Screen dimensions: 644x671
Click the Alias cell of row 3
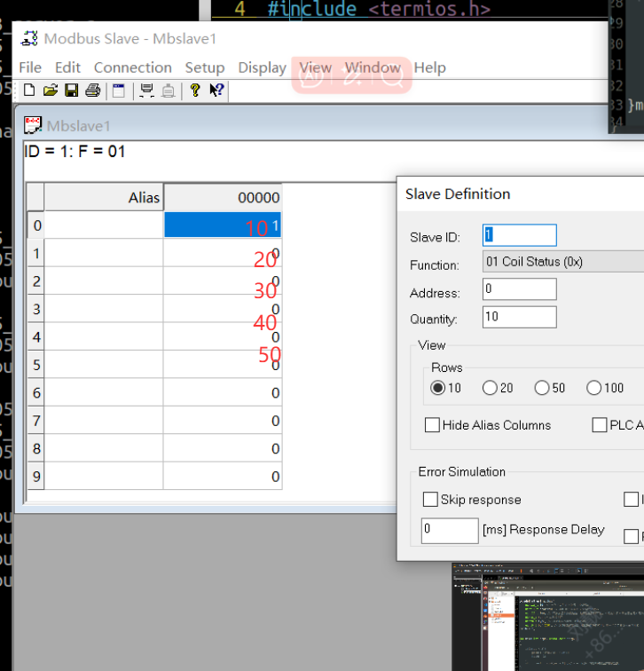pyautogui.click(x=104, y=309)
